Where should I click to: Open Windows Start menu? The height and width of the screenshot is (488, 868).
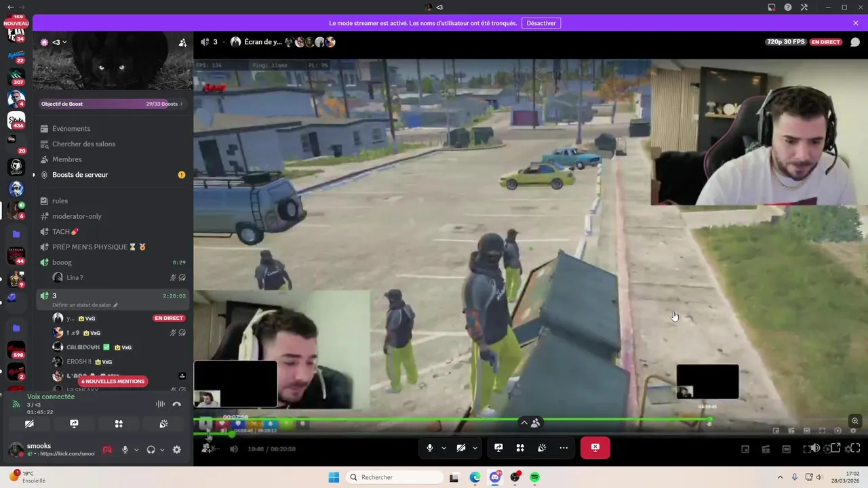[x=334, y=477]
